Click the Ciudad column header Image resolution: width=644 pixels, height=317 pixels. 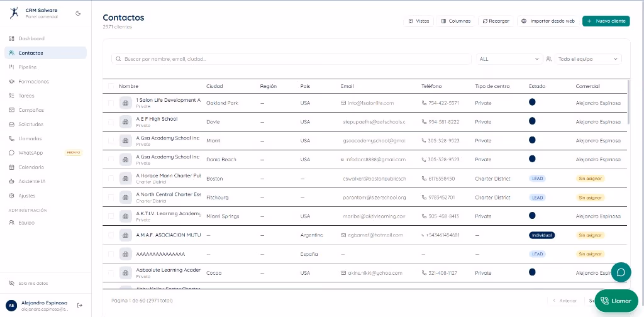(x=214, y=86)
